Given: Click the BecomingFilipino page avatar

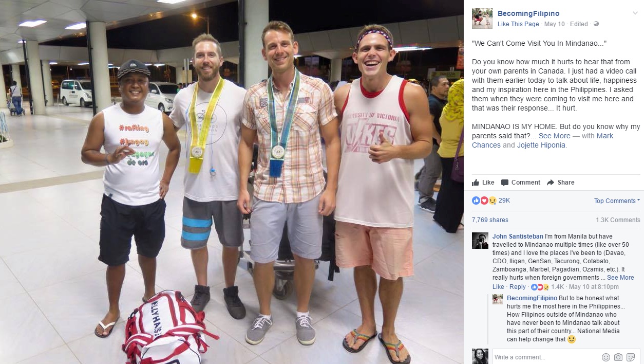Looking at the screenshot, I should [482, 19].
